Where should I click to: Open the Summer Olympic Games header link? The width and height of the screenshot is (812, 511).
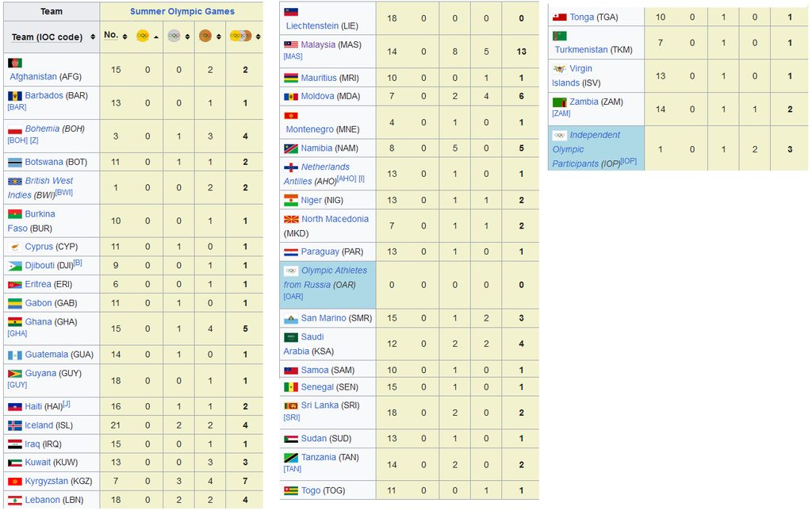[182, 12]
